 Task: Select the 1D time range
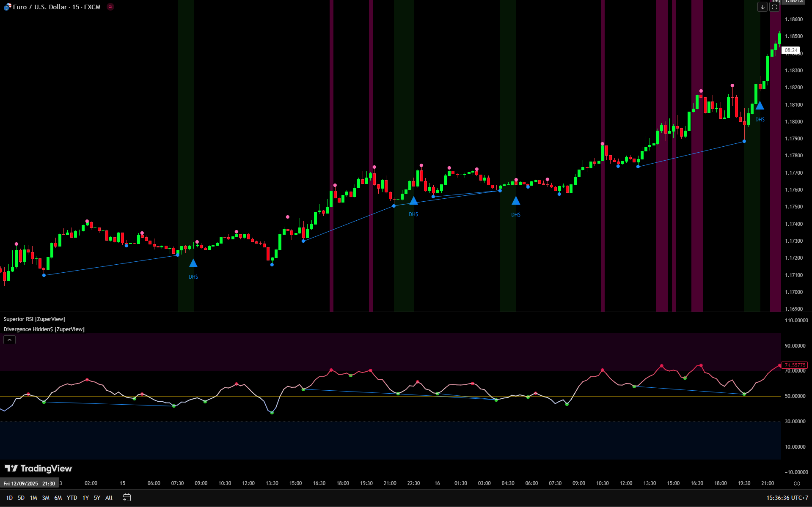point(9,498)
